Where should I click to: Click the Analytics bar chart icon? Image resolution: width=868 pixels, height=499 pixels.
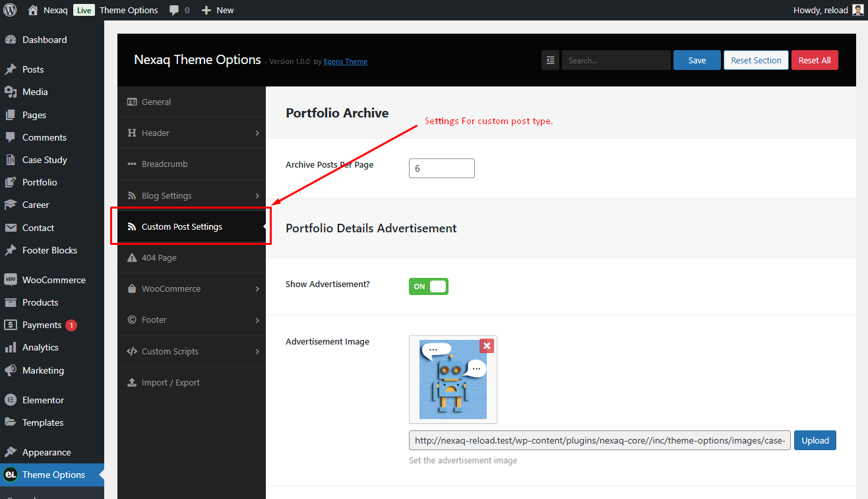[11, 347]
